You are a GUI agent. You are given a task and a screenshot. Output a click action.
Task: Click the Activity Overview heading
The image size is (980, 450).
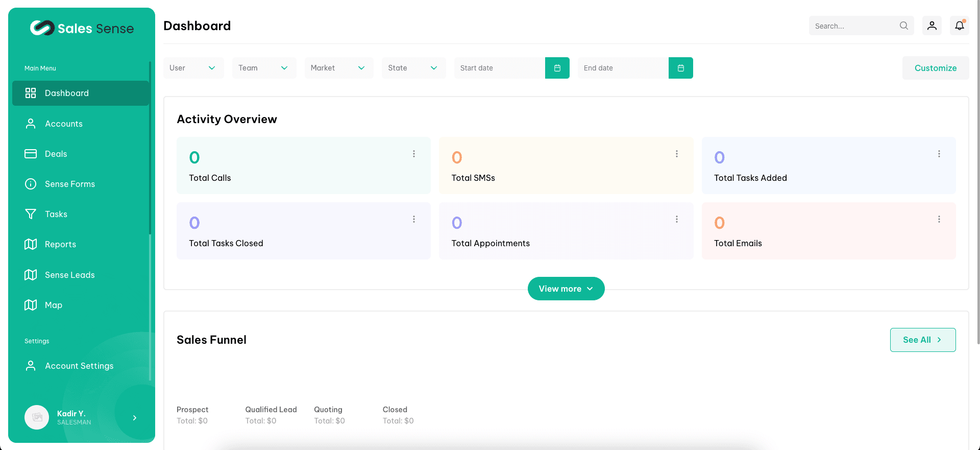click(x=227, y=119)
